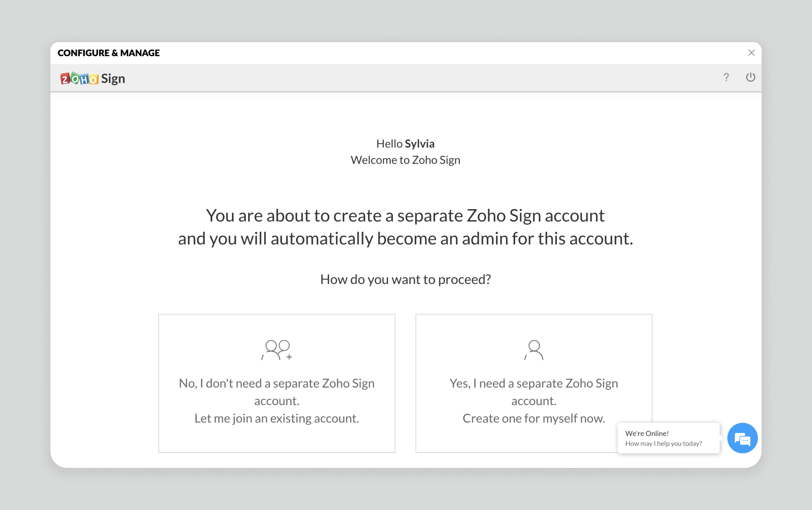Click the Zoho colorful logo

pyautogui.click(x=79, y=78)
